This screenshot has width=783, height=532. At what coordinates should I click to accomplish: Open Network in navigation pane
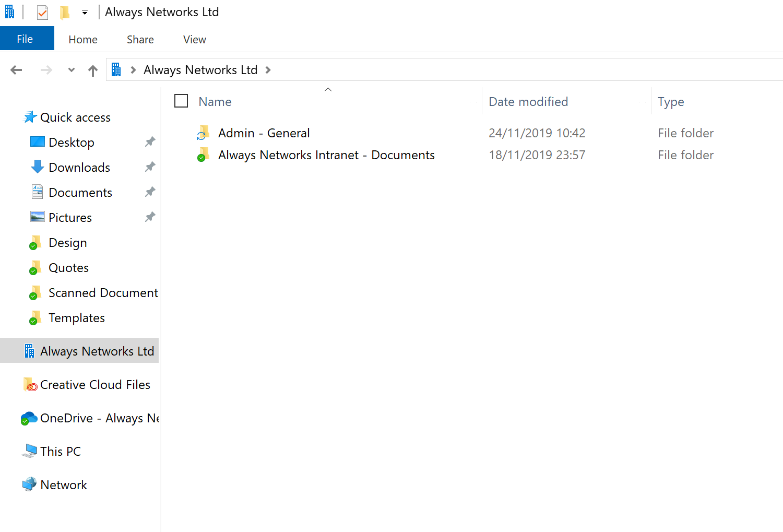point(64,485)
